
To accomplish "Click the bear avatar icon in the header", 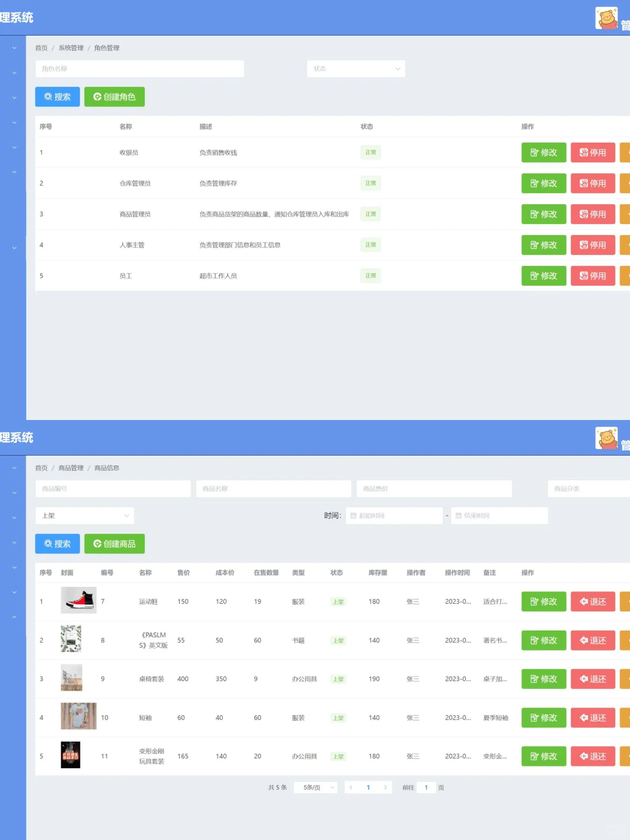I will [607, 17].
